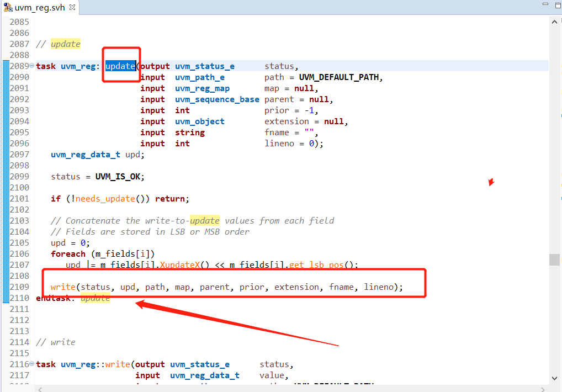Click 'get_lsb_pos' on line 2107
This screenshot has height=392, width=562.
316,265
